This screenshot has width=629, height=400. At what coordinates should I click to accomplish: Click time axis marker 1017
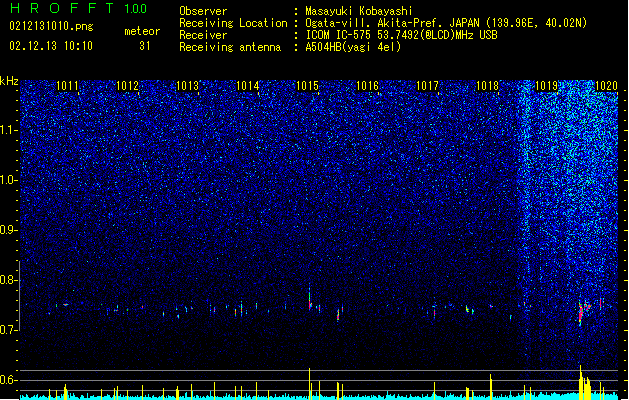[428, 86]
